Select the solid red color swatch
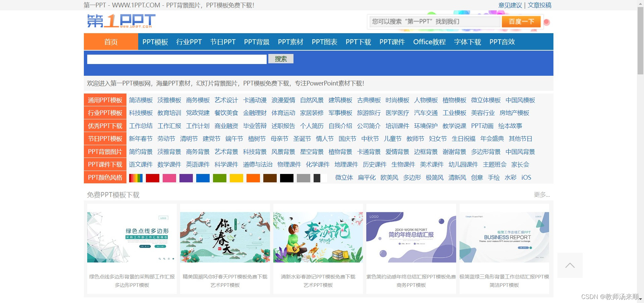This screenshot has height=303, width=644. 153,178
